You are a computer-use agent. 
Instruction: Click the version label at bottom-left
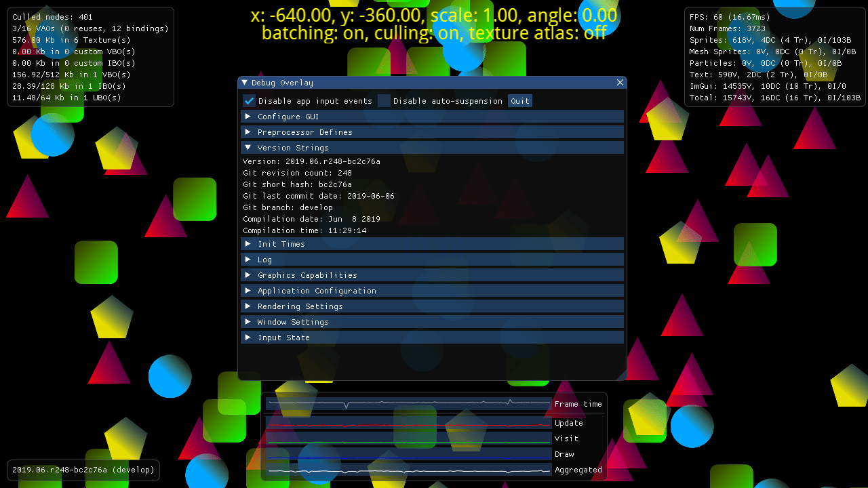pyautogui.click(x=83, y=470)
